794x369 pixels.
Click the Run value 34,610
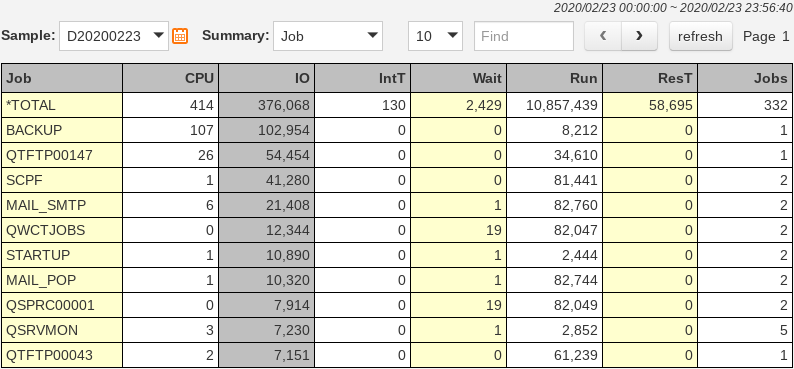pos(576,155)
